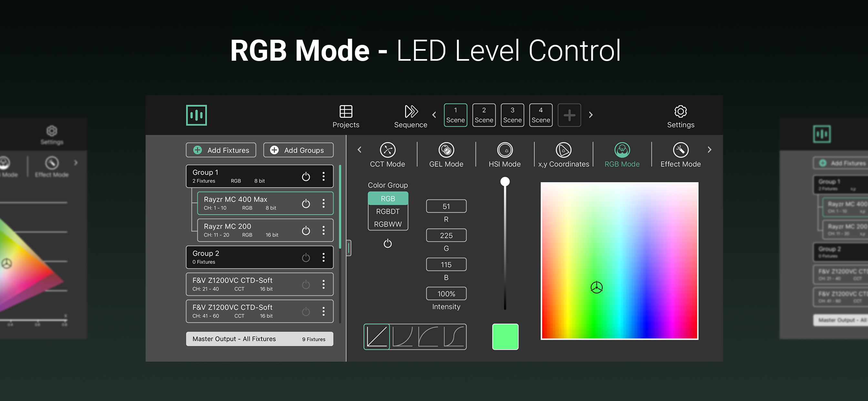Select x,y Coordinates icon

563,150
